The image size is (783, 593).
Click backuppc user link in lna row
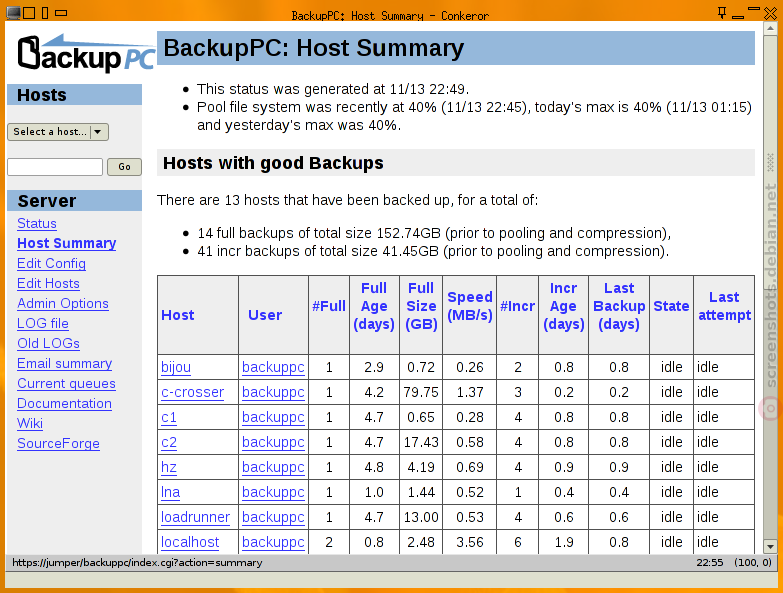pos(273,492)
